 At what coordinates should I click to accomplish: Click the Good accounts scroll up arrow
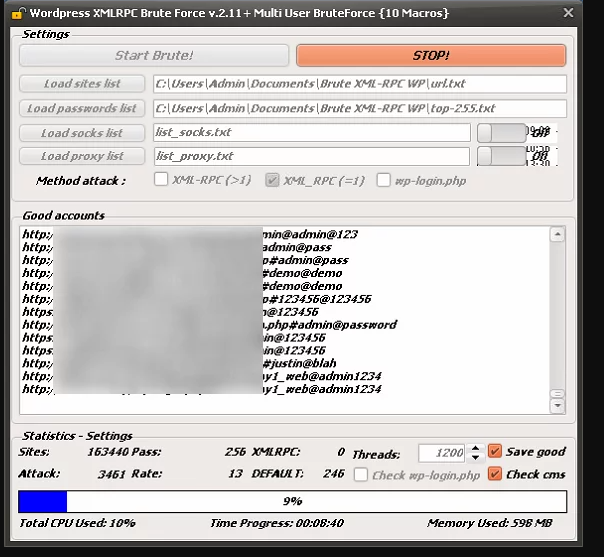(x=557, y=234)
